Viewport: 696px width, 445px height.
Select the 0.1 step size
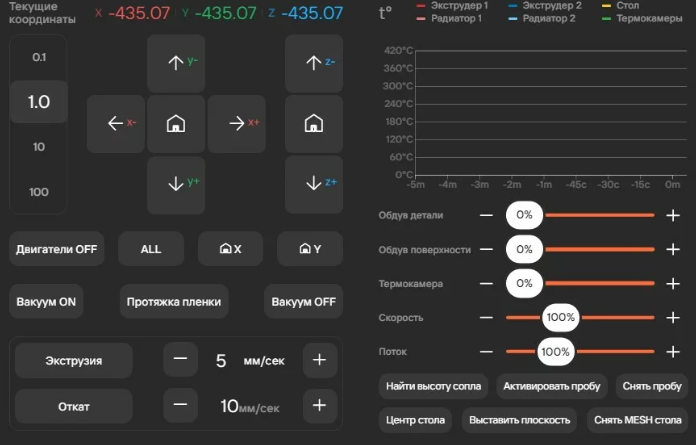tap(39, 58)
